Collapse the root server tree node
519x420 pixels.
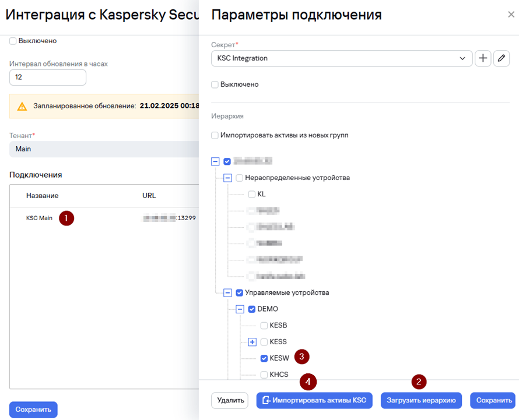(215, 161)
